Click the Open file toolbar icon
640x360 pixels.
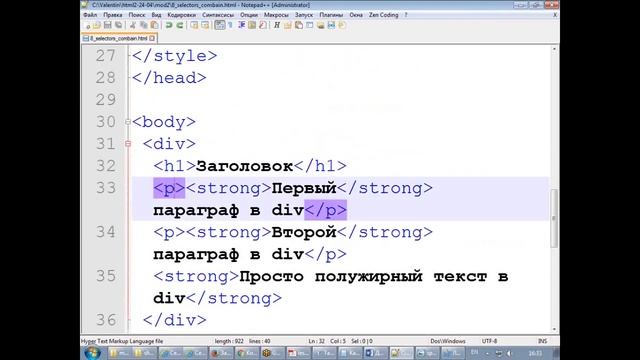97,25
